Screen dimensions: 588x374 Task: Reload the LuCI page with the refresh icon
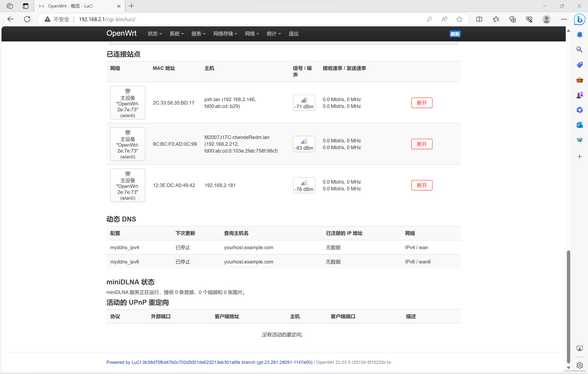(x=27, y=19)
